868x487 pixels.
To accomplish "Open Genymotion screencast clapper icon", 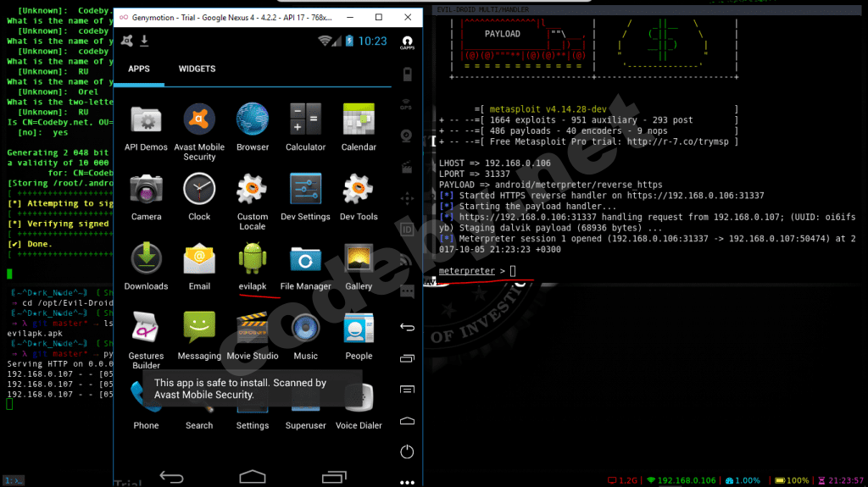I will click(x=407, y=167).
